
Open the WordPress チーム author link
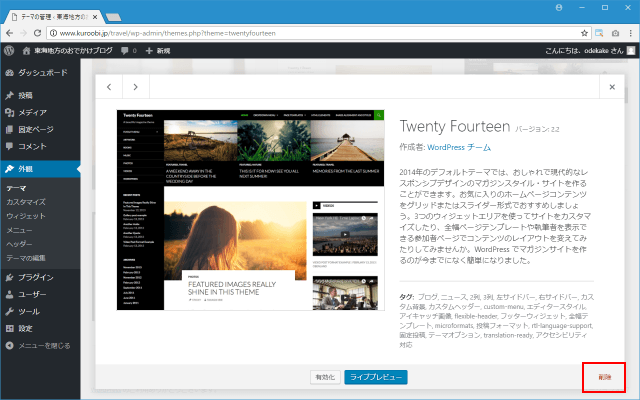tap(457, 147)
